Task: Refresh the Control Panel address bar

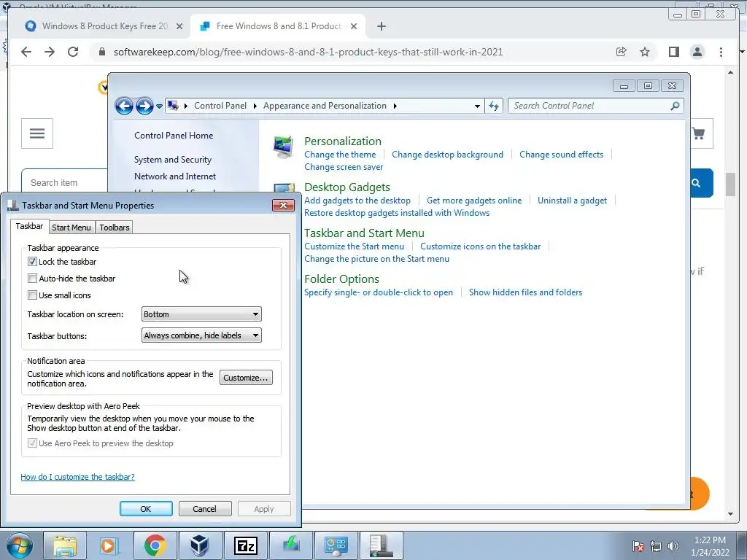Action: click(494, 106)
